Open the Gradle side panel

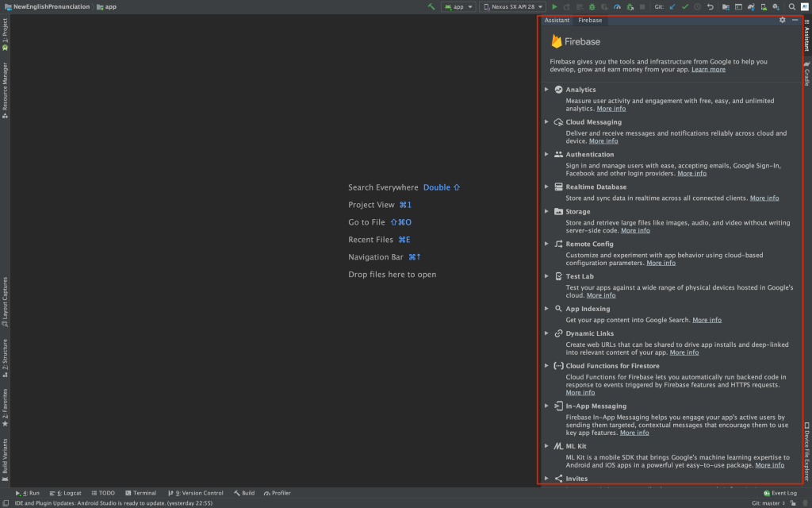806,73
